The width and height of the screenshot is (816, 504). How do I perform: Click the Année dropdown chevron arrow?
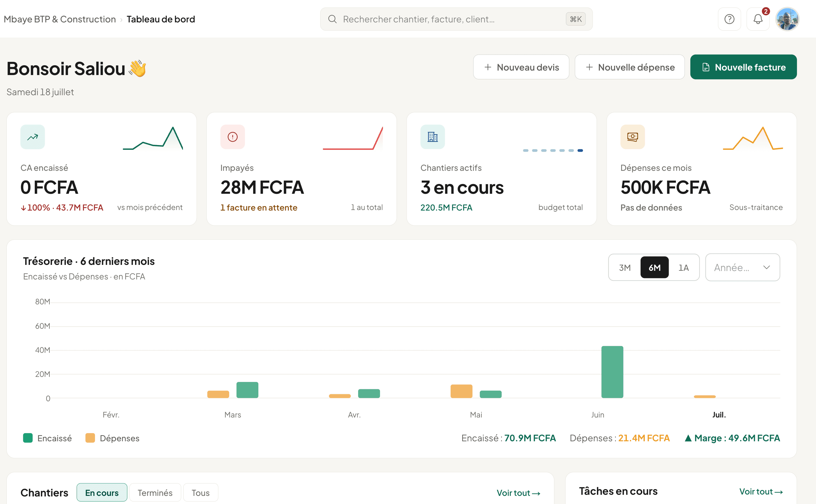[x=767, y=267]
